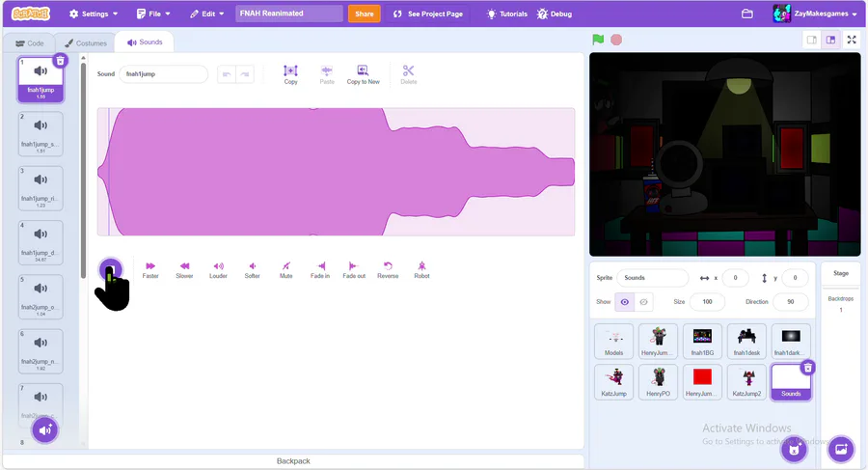868x470 pixels.
Task: Enter full screen stage mode
Action: point(852,40)
